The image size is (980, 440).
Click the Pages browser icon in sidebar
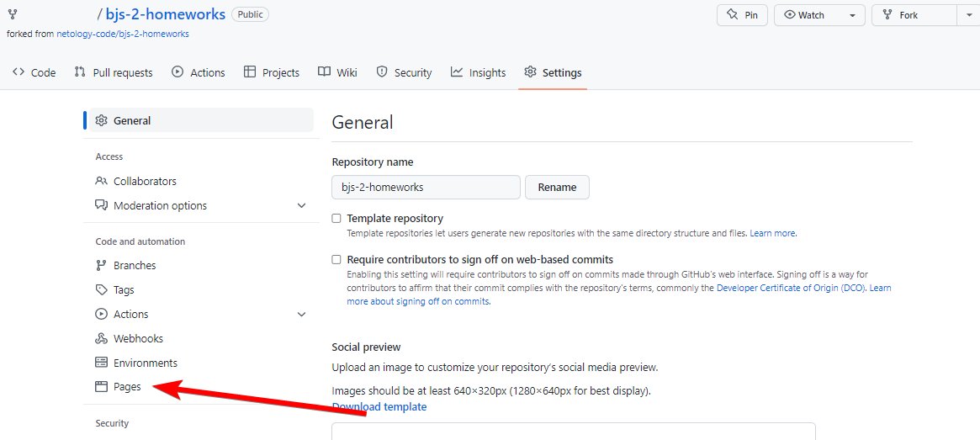tap(102, 387)
